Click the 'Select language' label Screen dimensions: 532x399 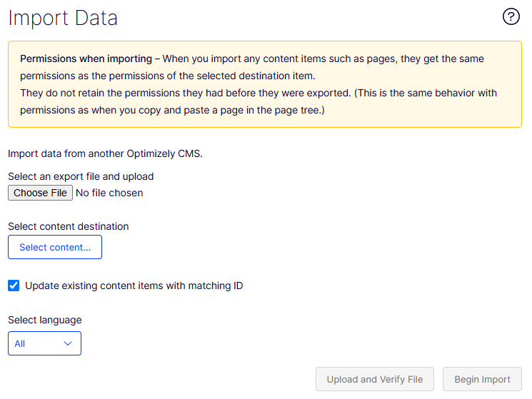(x=45, y=320)
